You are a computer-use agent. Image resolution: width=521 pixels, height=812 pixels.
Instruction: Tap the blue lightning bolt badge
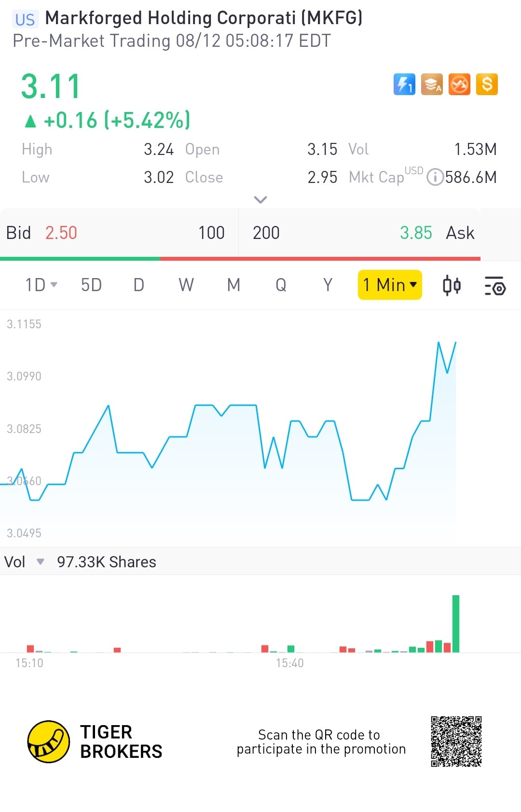click(404, 84)
